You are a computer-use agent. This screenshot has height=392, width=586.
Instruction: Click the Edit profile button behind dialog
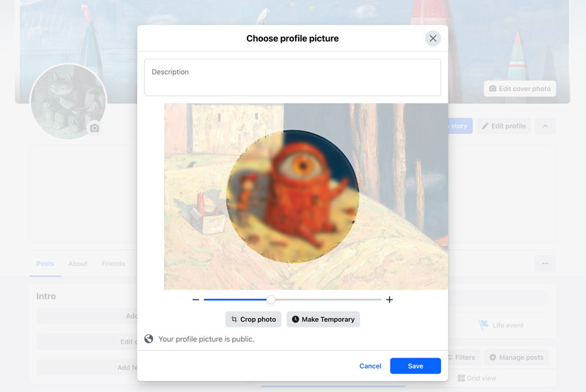504,126
